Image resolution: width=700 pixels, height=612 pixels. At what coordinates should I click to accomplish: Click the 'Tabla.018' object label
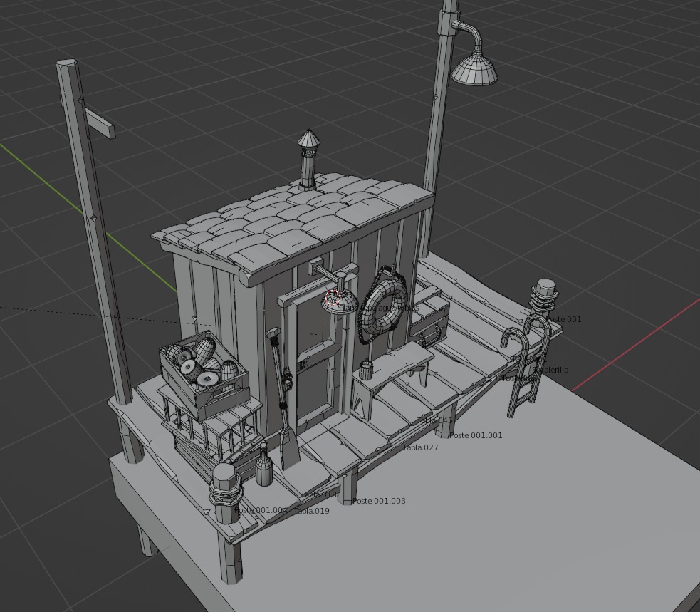coord(318,494)
